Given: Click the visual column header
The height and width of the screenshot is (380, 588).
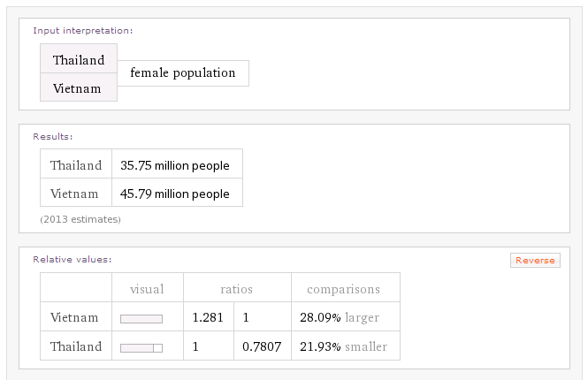Looking at the screenshot, I should coord(147,289).
